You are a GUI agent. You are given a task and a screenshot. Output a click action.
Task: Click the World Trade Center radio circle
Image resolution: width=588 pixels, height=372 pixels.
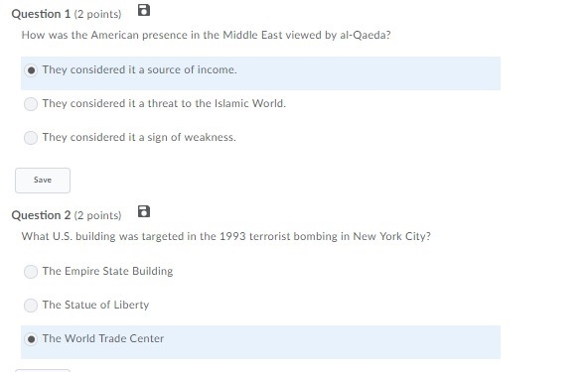pos(31,339)
